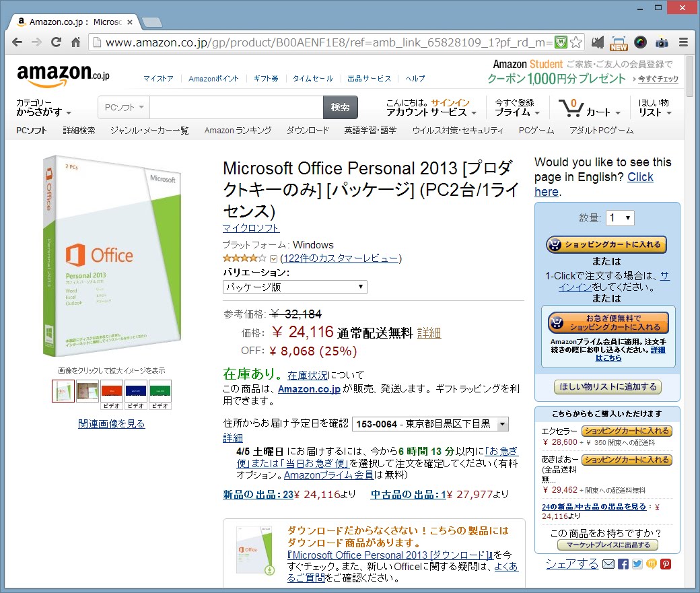Click the large Office Personal 2013 product image
The width and height of the screenshot is (700, 593).
pyautogui.click(x=112, y=255)
